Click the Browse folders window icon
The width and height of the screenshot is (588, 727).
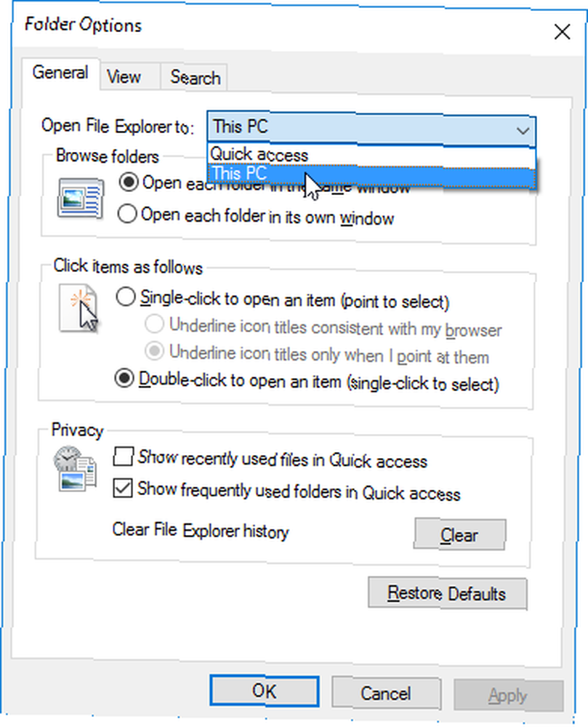(81, 198)
